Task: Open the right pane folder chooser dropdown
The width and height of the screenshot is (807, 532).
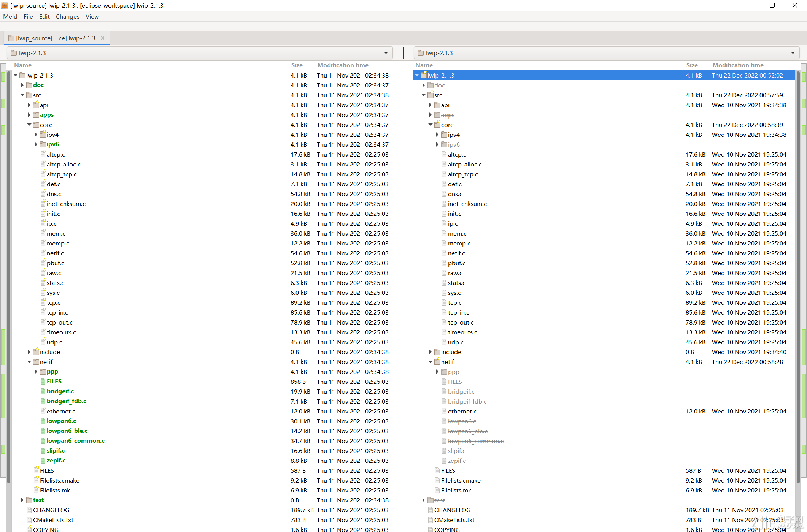Action: (x=606, y=53)
